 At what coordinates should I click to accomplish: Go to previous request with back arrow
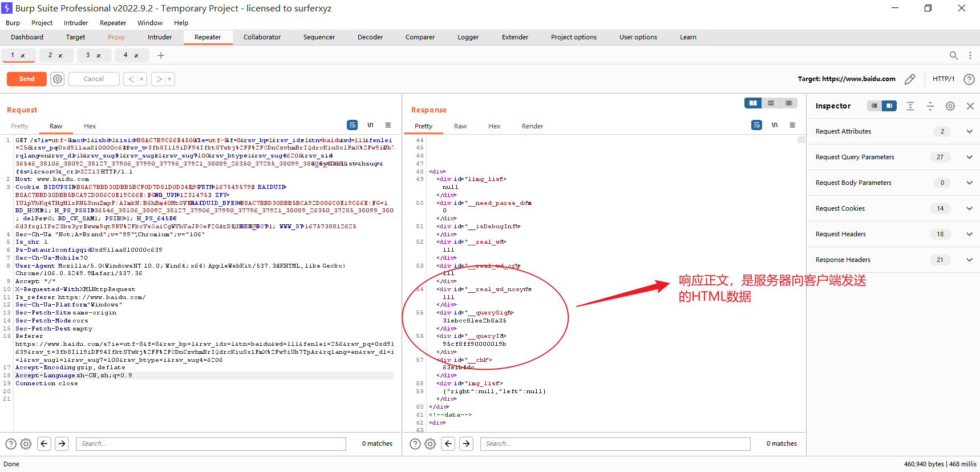(x=131, y=79)
